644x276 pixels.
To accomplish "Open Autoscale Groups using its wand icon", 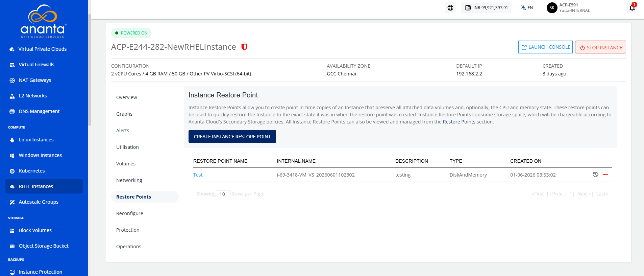I will [x=12, y=202].
